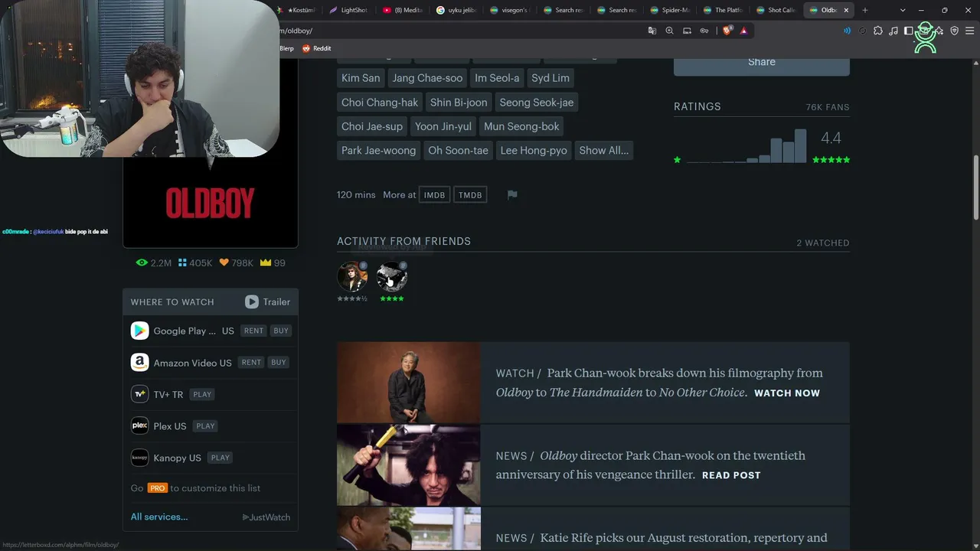Click the 76K FANS link
This screenshot has height=551, width=980.
828,107
